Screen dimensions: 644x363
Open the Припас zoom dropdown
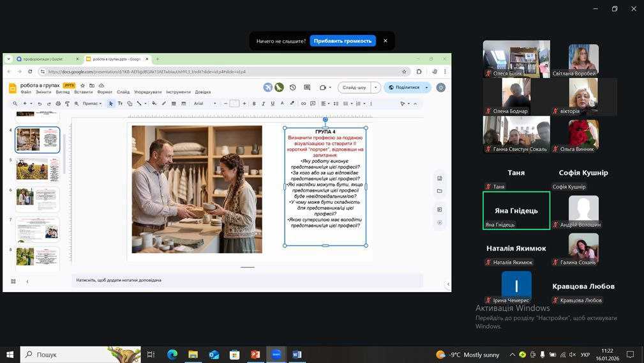[x=92, y=104]
